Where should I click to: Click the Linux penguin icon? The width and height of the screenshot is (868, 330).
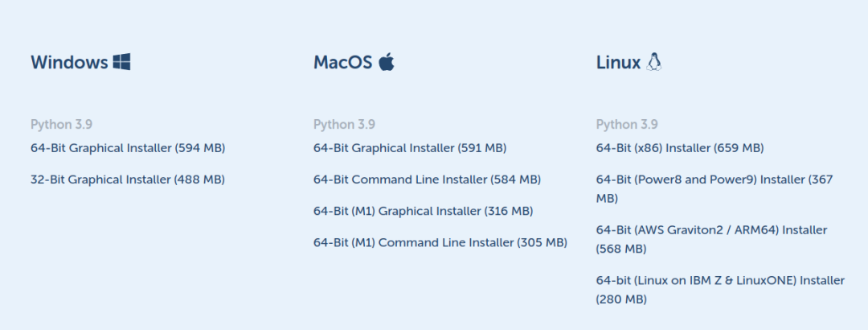(653, 61)
